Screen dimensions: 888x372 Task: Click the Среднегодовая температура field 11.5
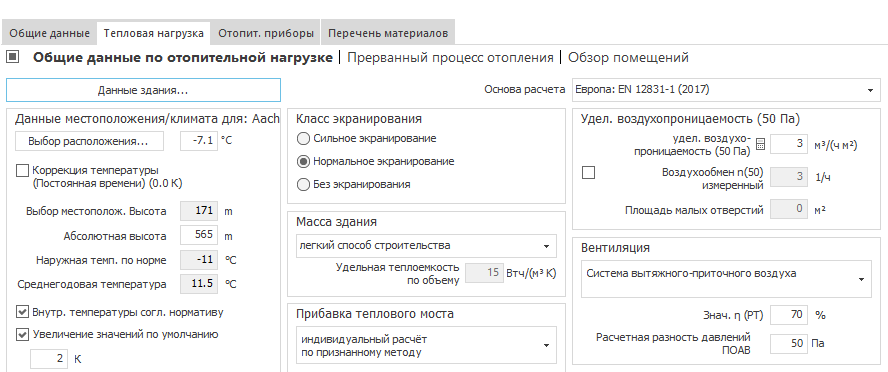point(199,284)
